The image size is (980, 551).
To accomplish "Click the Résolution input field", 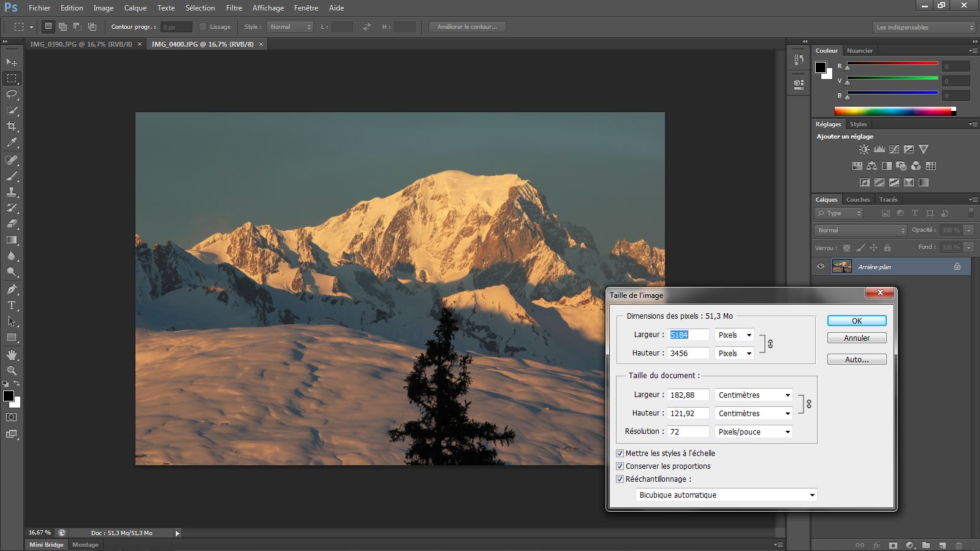I will coord(688,431).
